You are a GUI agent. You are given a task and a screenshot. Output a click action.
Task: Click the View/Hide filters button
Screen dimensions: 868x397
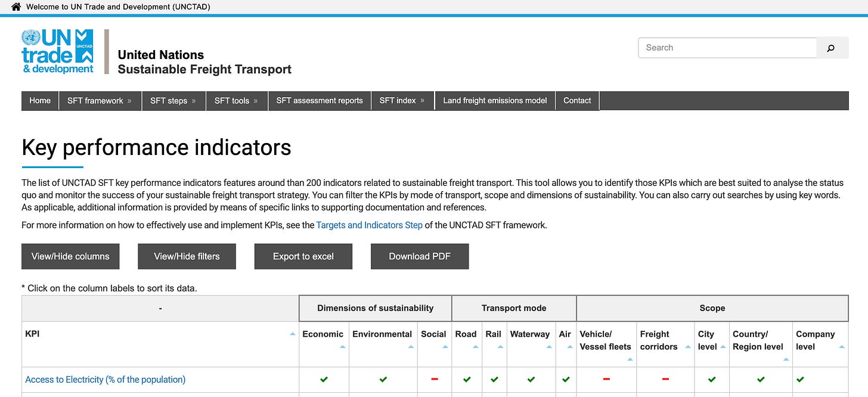[x=187, y=256]
